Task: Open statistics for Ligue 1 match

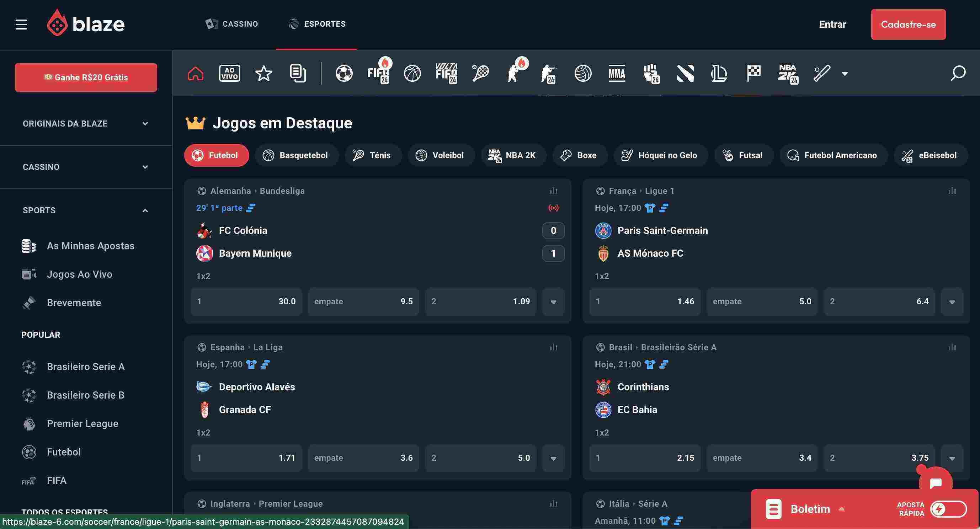Action: point(952,191)
